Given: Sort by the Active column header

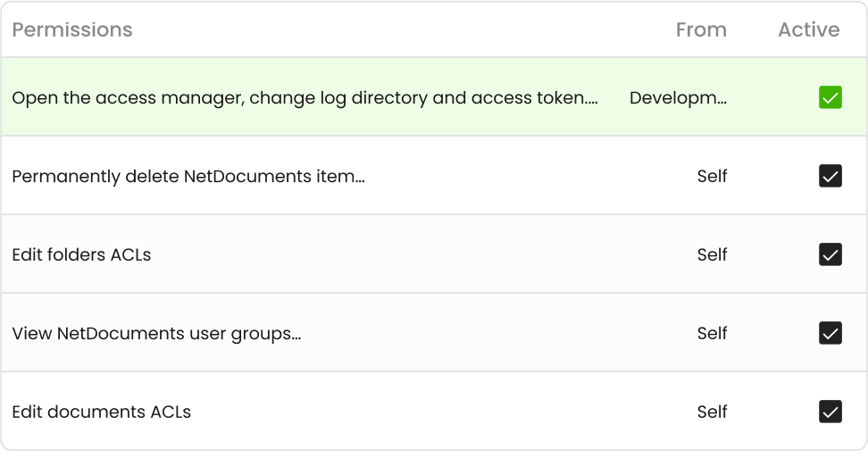Looking at the screenshot, I should tap(809, 29).
